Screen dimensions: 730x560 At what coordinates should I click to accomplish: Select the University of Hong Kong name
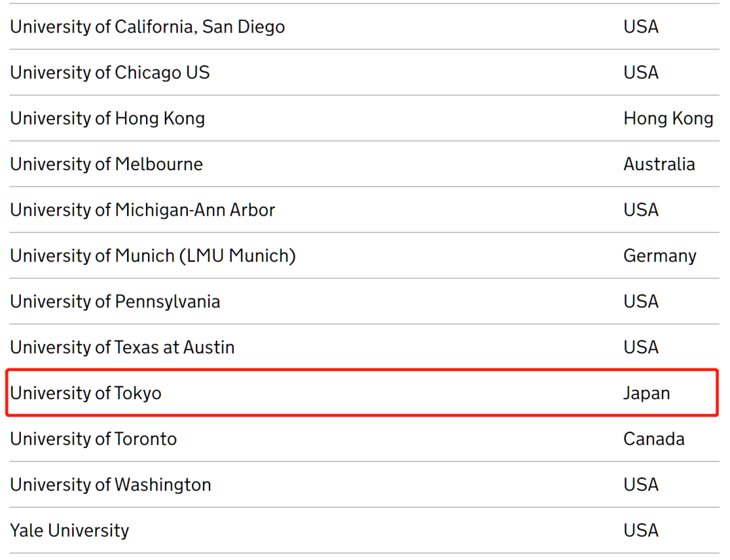coord(107,119)
